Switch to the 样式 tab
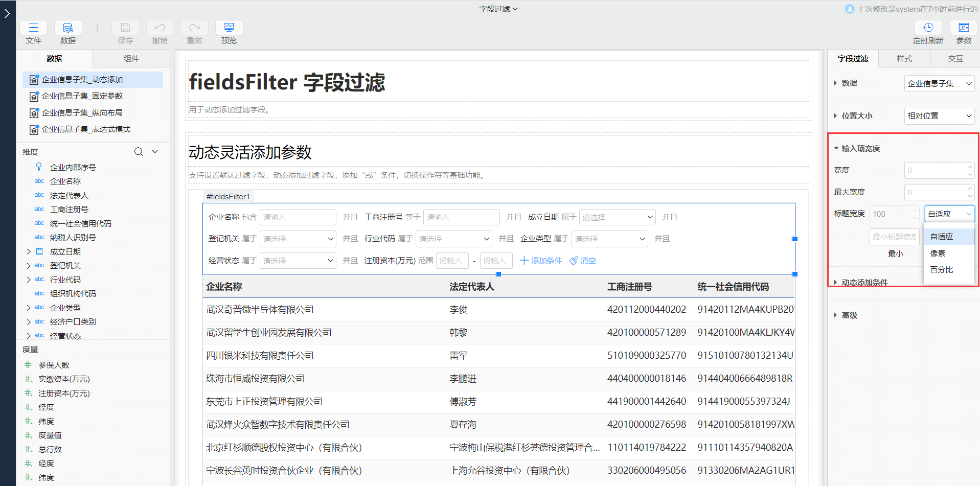980x486 pixels. [x=904, y=59]
